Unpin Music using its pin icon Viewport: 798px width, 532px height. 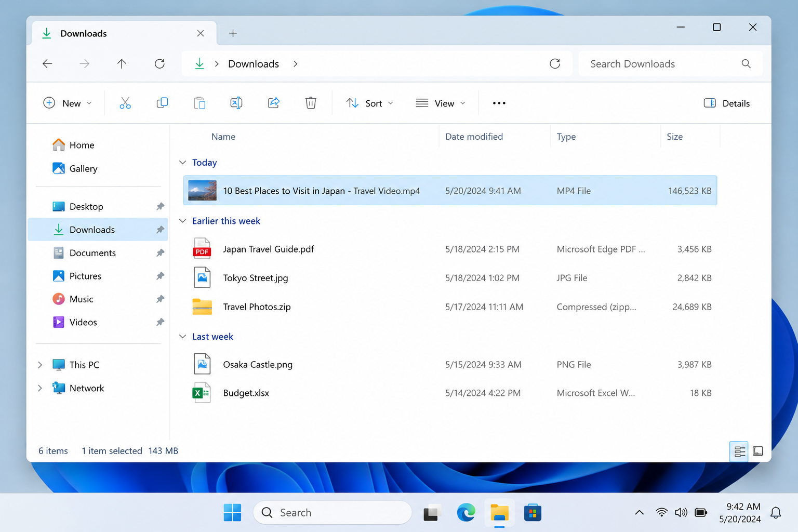(160, 299)
